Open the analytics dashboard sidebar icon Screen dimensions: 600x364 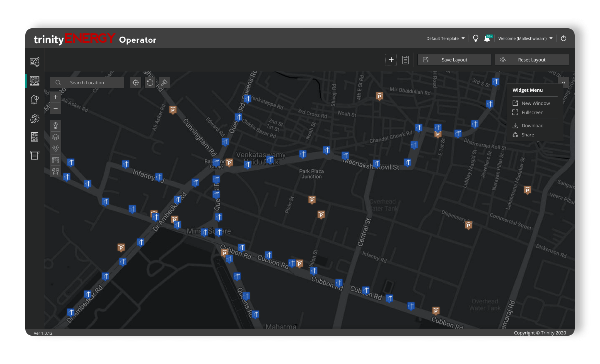(x=35, y=62)
